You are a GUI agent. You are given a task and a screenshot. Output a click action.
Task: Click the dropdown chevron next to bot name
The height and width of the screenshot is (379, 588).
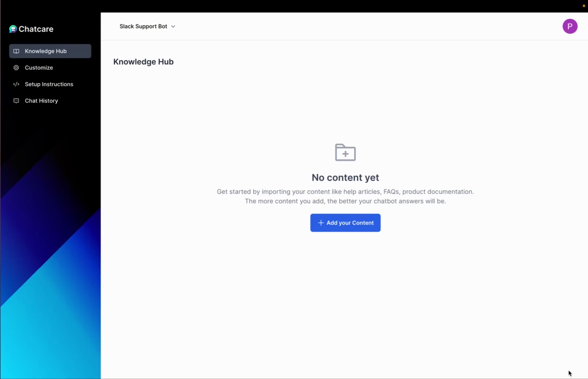[173, 26]
